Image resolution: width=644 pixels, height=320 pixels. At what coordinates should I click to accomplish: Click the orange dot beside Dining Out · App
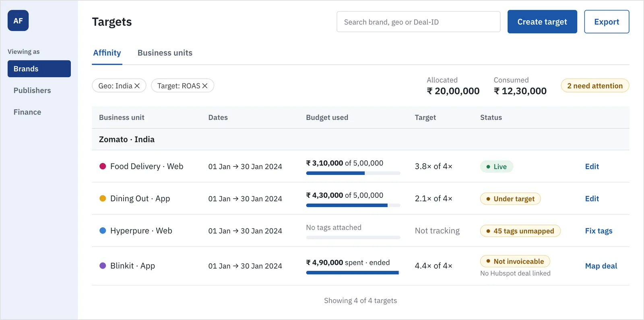tap(103, 198)
